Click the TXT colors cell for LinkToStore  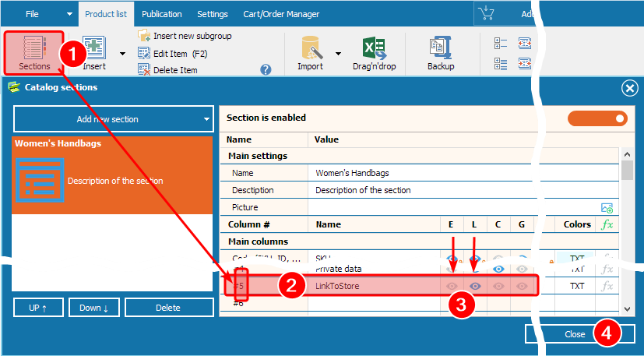point(577,286)
